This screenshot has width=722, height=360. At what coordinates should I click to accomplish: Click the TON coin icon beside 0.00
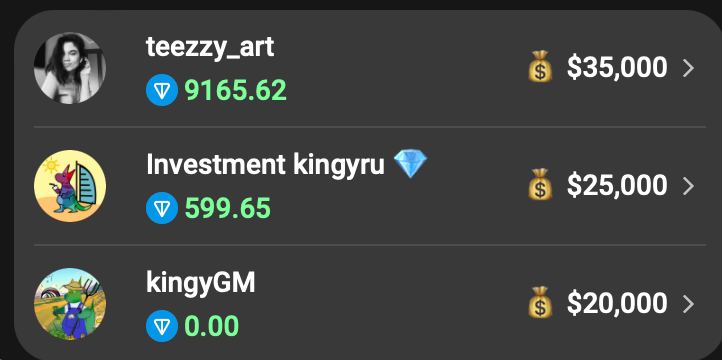162,326
